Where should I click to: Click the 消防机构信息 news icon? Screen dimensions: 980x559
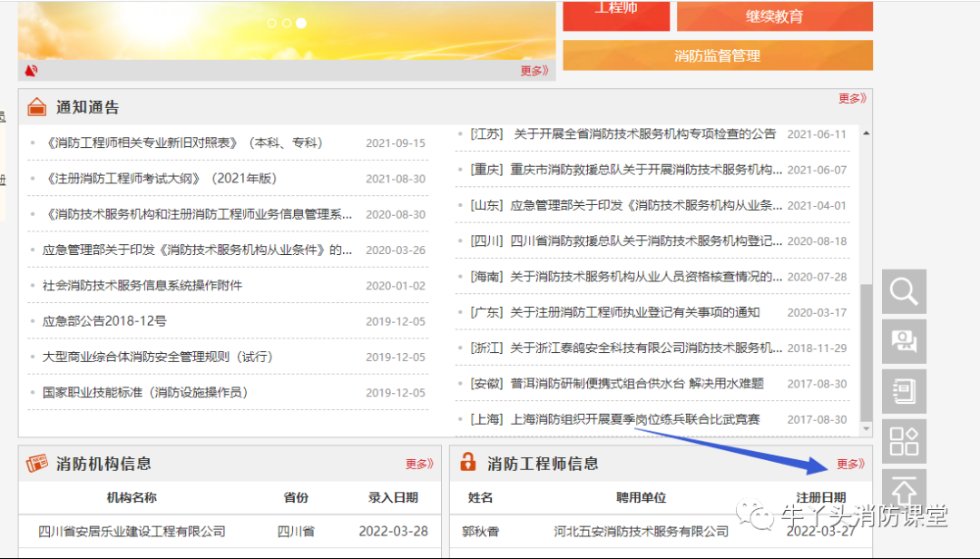click(37, 464)
